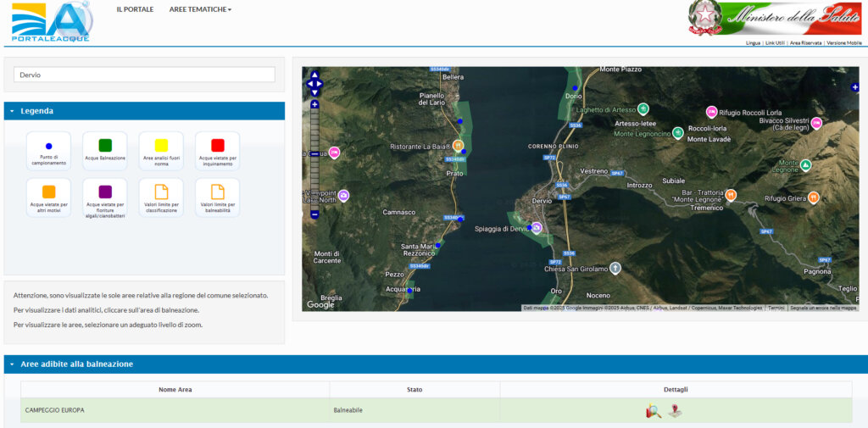Switch to Versione Mobile
Viewport: 868px width, 428px height.
[844, 42]
